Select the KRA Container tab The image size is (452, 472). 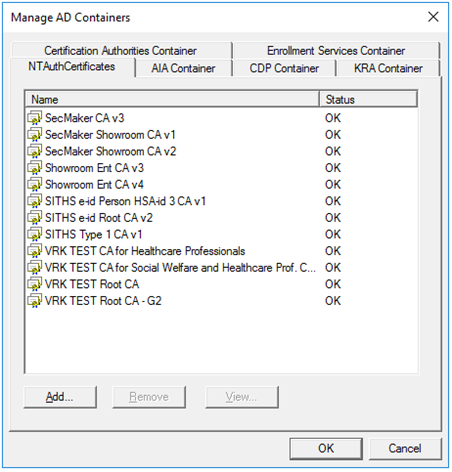[388, 68]
